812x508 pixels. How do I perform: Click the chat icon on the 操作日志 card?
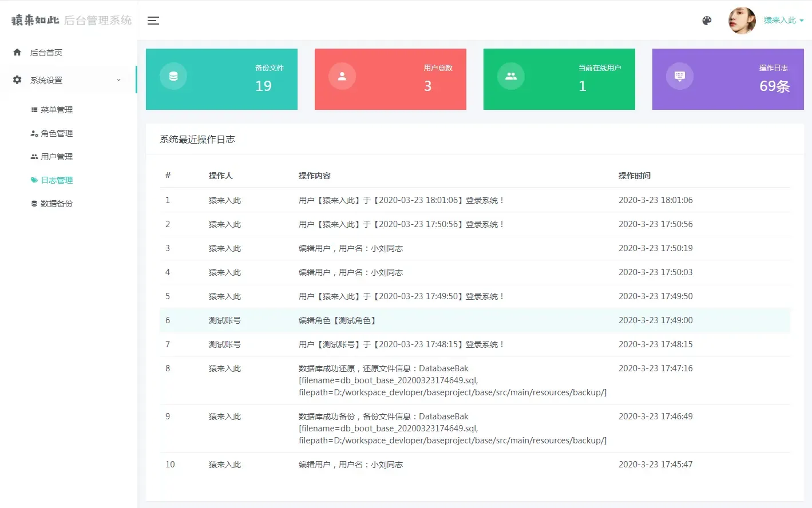[679, 75]
